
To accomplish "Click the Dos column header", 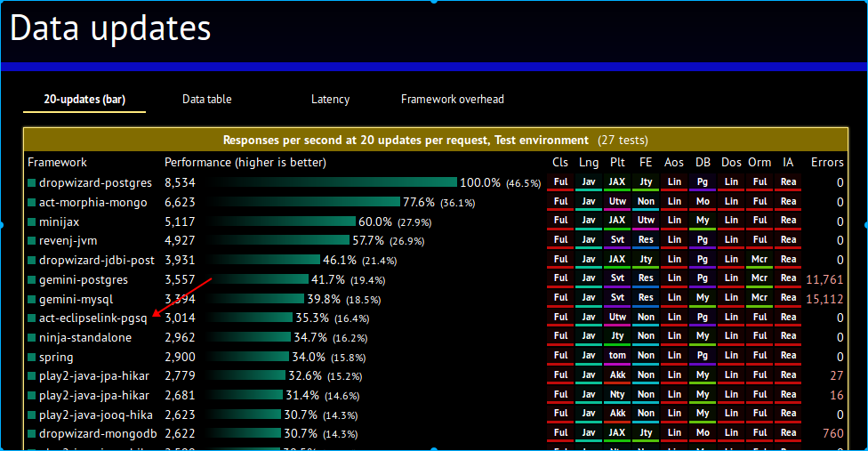I will [731, 162].
